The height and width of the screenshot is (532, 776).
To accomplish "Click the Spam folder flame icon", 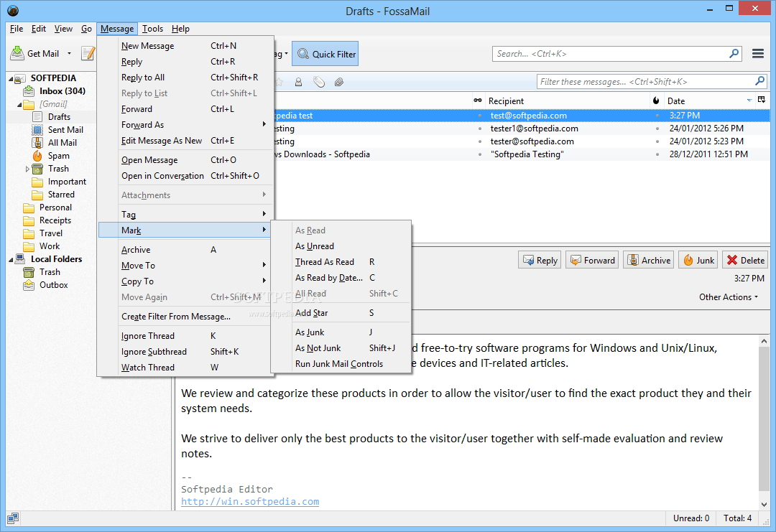I will pos(37,156).
